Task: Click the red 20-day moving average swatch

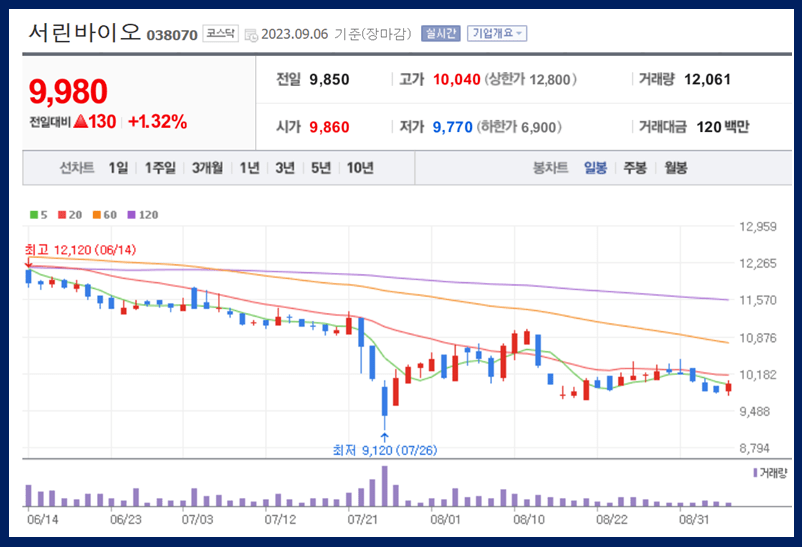Action: tap(62, 215)
